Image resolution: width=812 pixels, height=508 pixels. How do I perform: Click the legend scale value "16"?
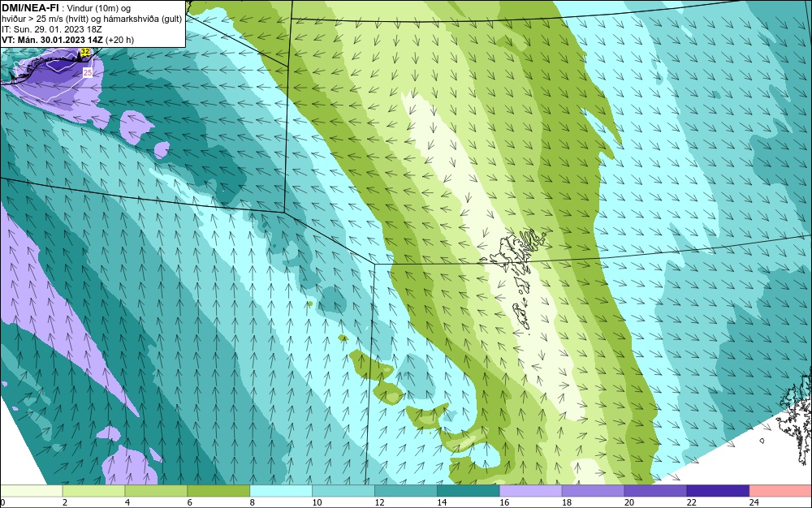point(504,502)
